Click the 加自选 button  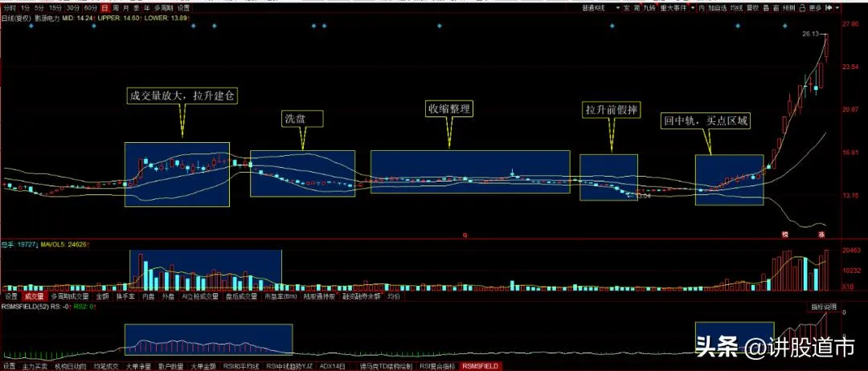click(x=717, y=8)
